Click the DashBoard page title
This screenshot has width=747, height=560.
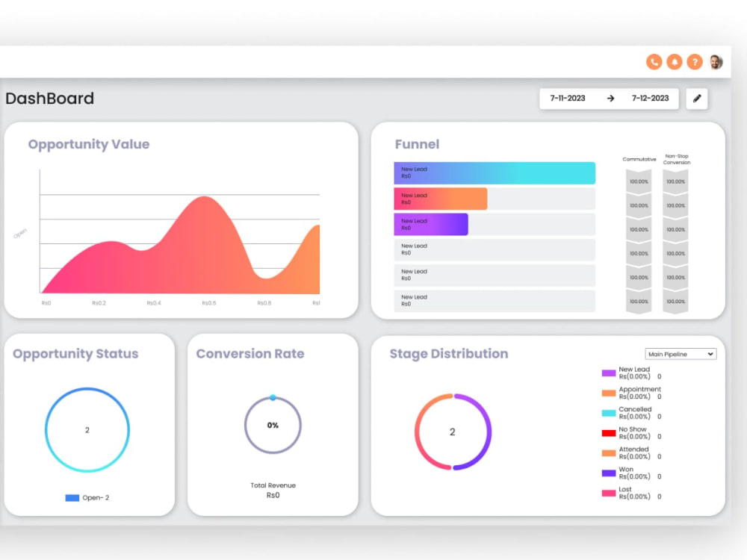tap(49, 99)
